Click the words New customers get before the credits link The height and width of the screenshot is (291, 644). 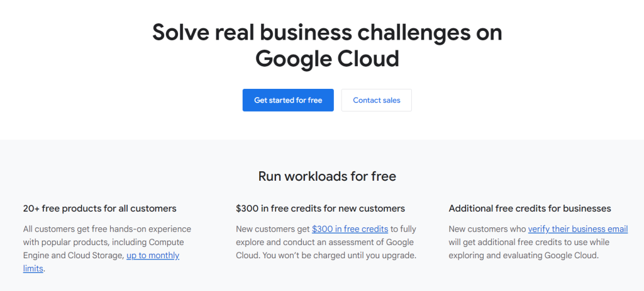[x=273, y=229]
